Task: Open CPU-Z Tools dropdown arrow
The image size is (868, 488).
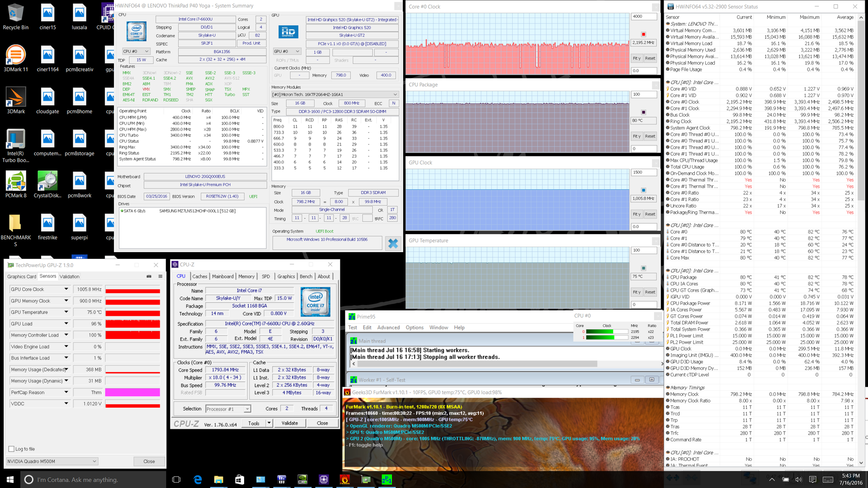Action: 269,423
